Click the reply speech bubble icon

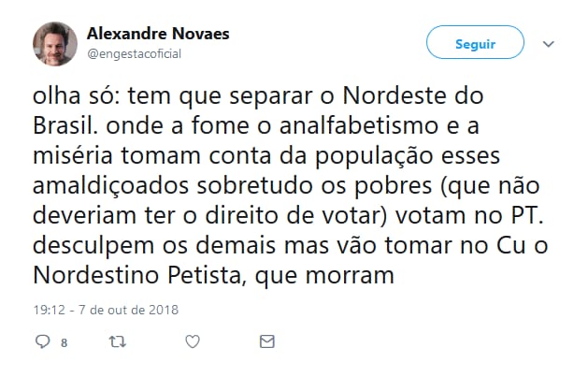42,342
